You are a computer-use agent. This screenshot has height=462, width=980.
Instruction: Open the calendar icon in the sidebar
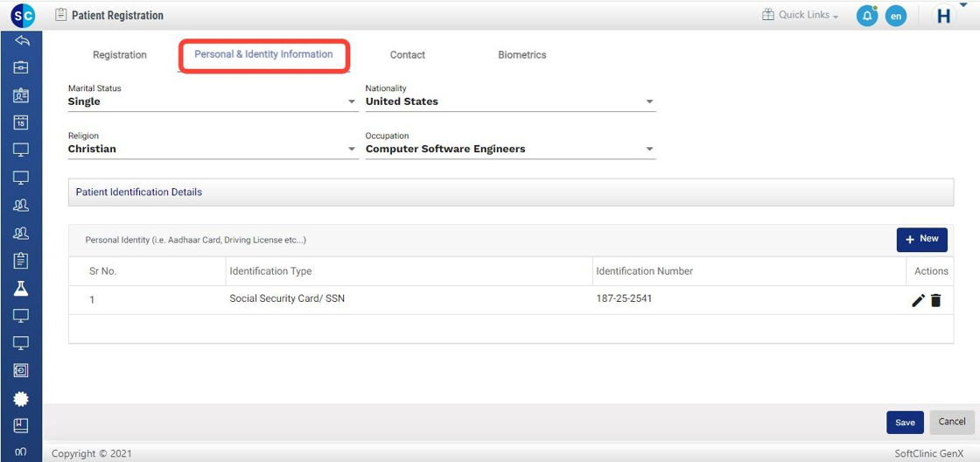pyautogui.click(x=21, y=122)
